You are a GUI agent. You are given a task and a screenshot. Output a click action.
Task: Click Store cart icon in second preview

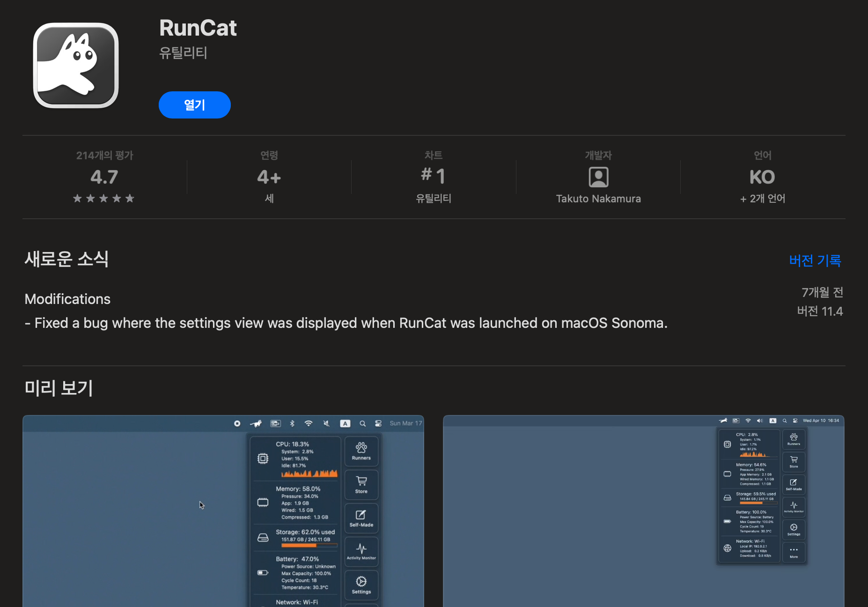click(794, 459)
